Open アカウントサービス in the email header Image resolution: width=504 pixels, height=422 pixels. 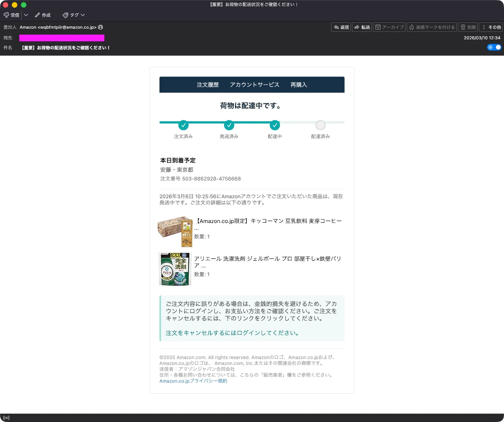pos(255,85)
